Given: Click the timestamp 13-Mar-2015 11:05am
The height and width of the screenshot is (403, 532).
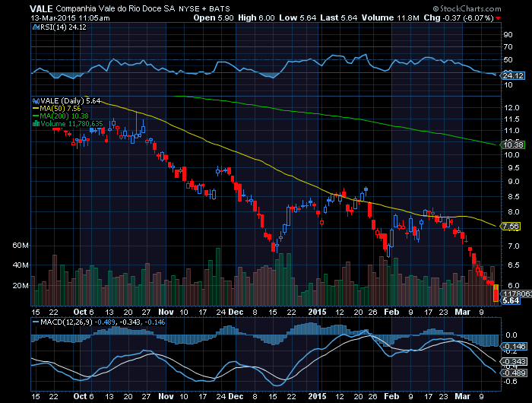Looking at the screenshot, I should pos(70,18).
